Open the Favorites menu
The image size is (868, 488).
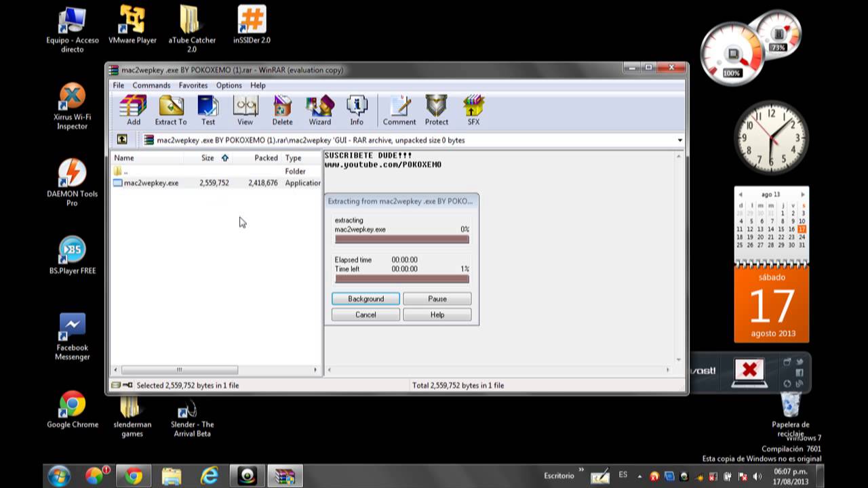193,85
